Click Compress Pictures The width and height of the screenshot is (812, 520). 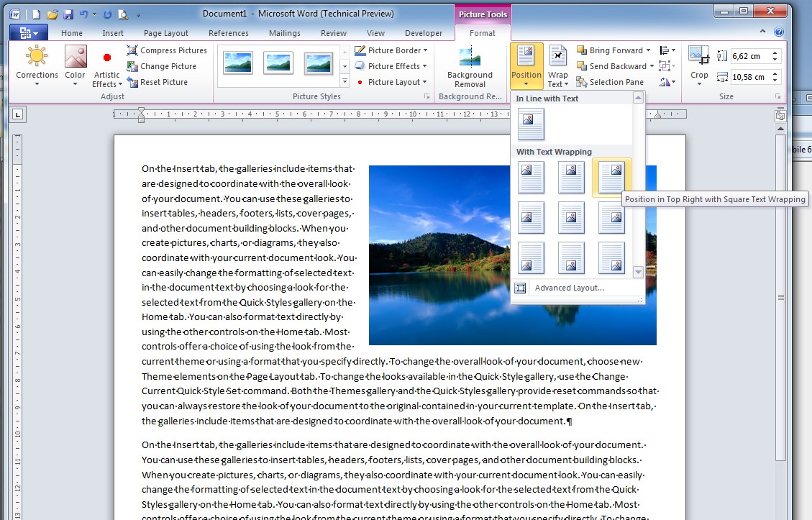click(x=168, y=50)
